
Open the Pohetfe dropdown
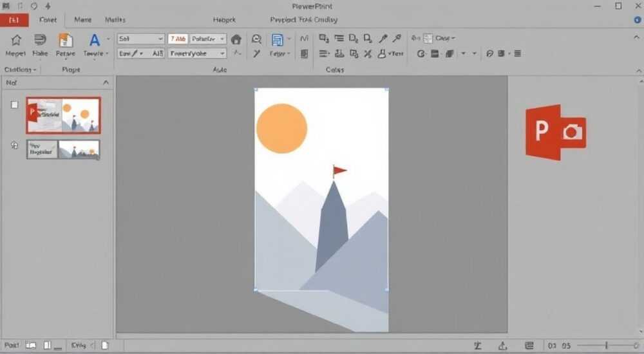(x=208, y=39)
